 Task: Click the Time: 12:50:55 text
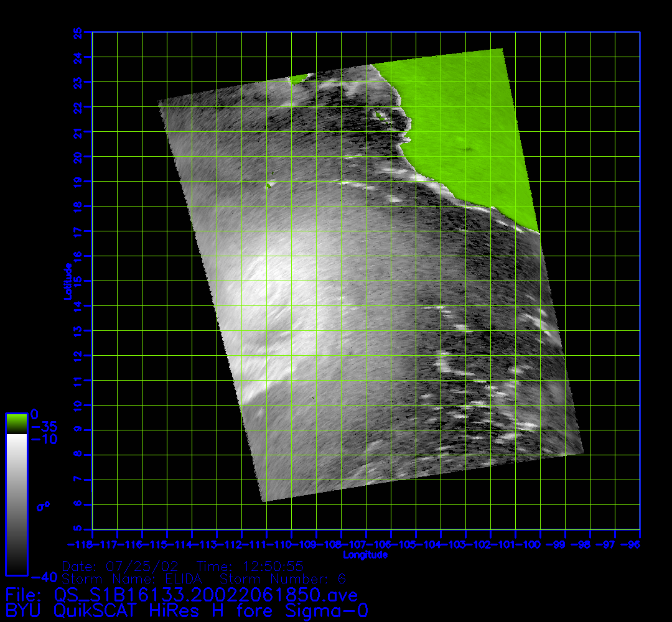coord(250,567)
